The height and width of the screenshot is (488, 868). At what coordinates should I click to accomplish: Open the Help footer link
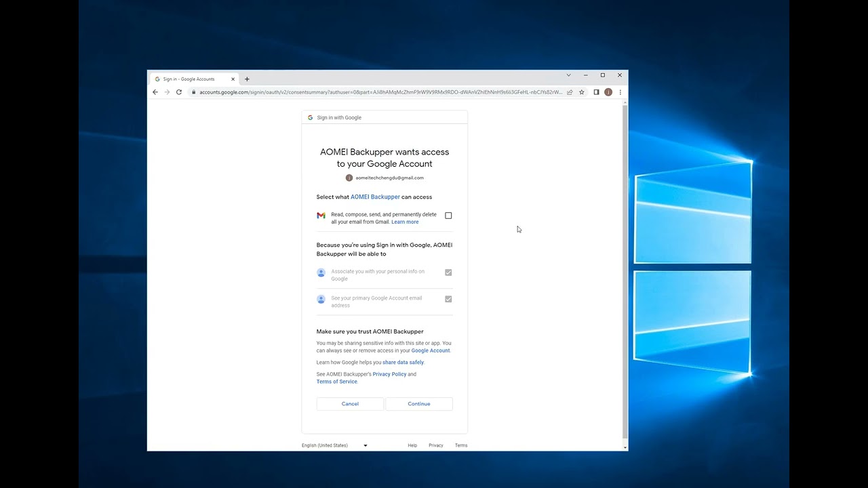412,445
